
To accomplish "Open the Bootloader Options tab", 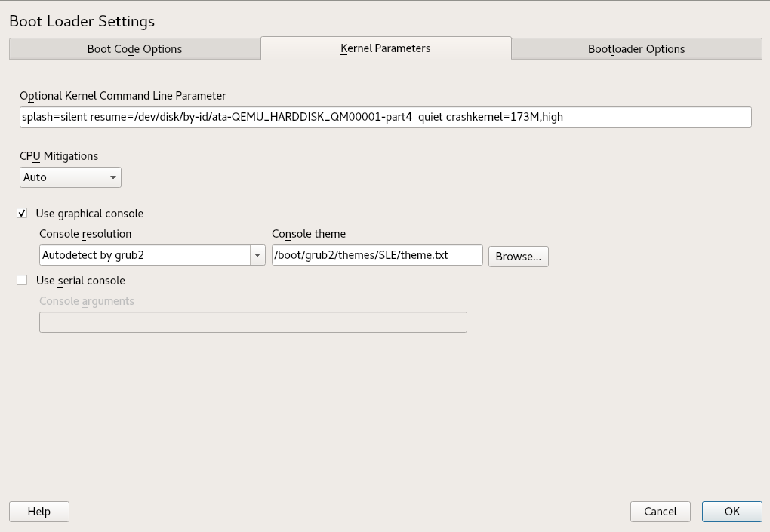I will (636, 49).
